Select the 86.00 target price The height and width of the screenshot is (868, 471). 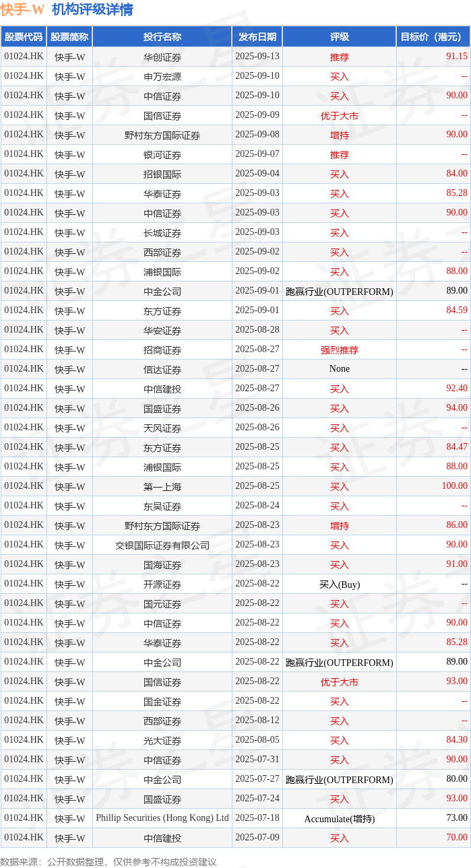457,525
